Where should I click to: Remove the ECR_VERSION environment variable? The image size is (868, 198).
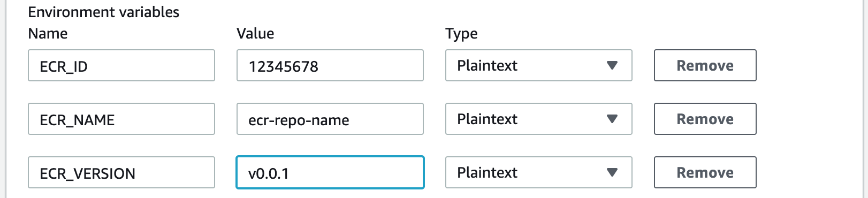pos(705,172)
